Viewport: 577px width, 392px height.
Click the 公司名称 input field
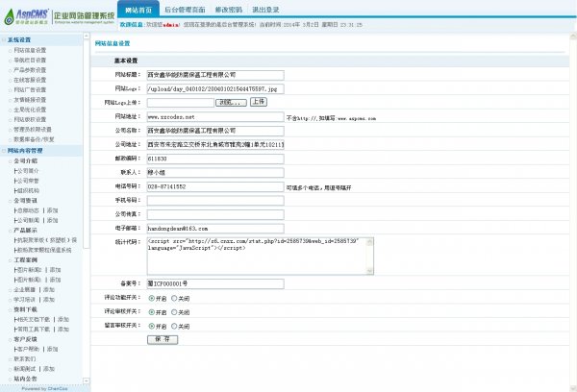pos(215,131)
